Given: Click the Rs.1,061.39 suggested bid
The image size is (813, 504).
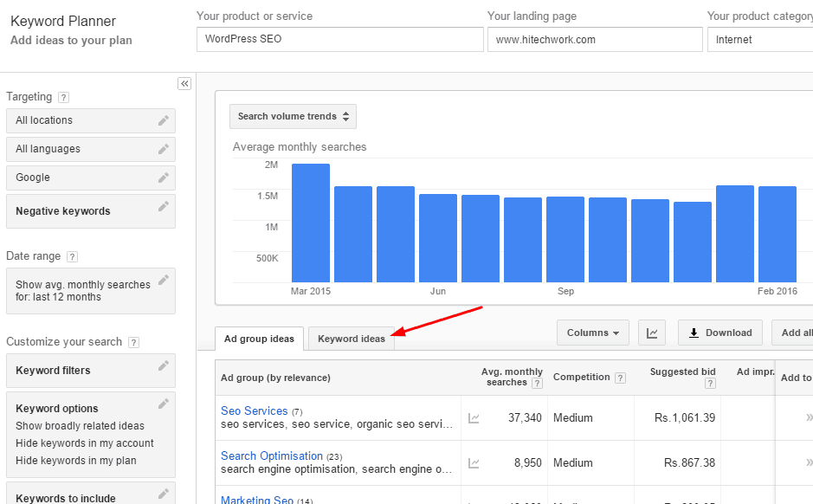Looking at the screenshot, I should (684, 418).
